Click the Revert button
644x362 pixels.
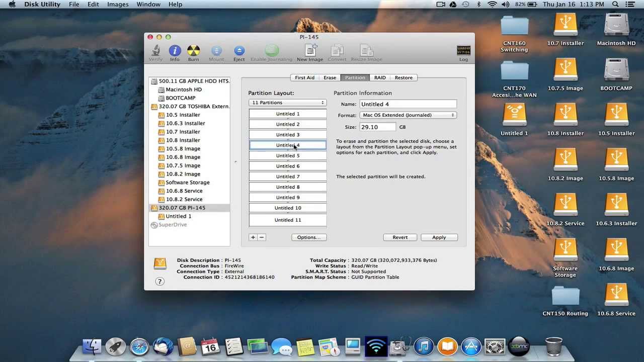pos(400,237)
